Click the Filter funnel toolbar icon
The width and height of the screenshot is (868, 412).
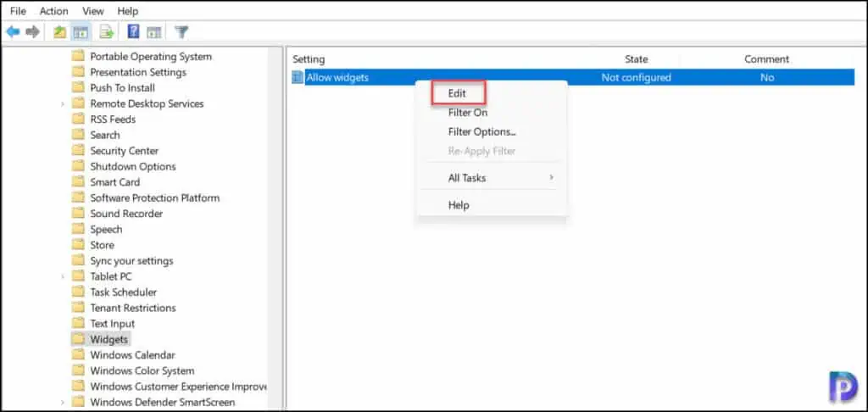181,32
